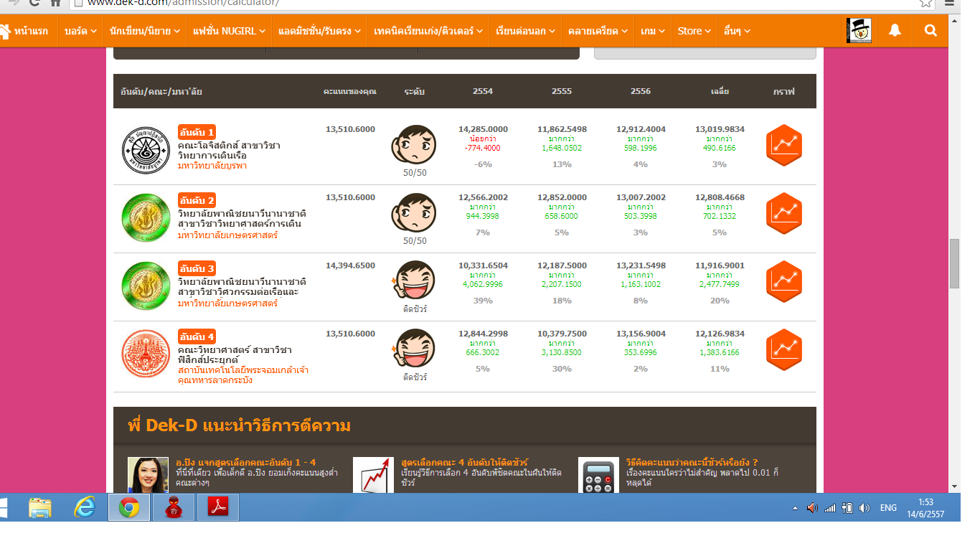Click the อันดับ 3 orange rank badge
980x551 pixels.
pyautogui.click(x=197, y=268)
